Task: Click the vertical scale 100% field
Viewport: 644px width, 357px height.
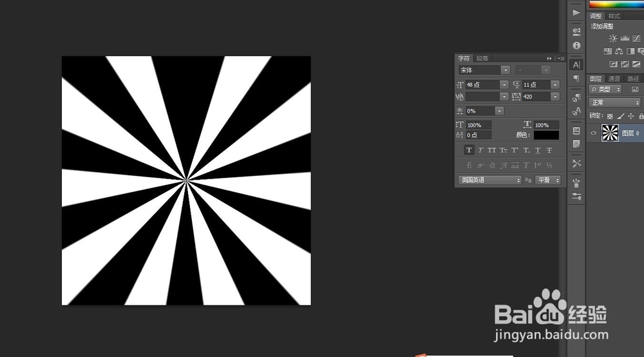Action: (478, 125)
